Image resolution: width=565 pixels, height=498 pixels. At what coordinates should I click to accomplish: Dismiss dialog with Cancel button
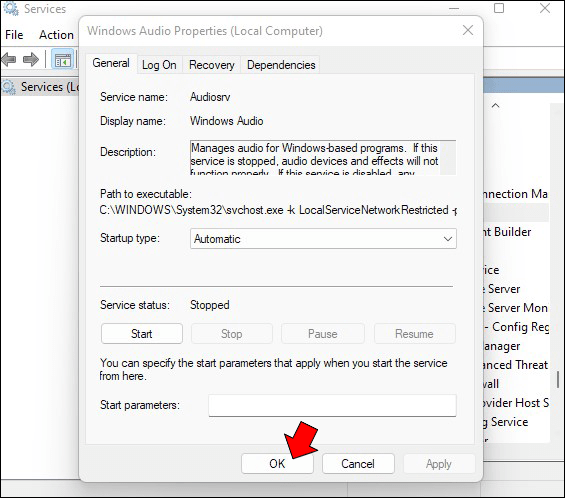(358, 463)
